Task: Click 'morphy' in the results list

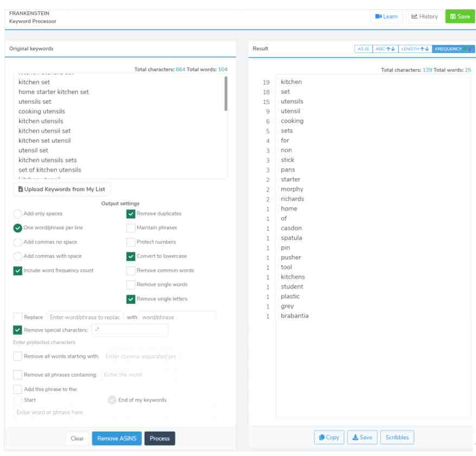Action: [292, 189]
